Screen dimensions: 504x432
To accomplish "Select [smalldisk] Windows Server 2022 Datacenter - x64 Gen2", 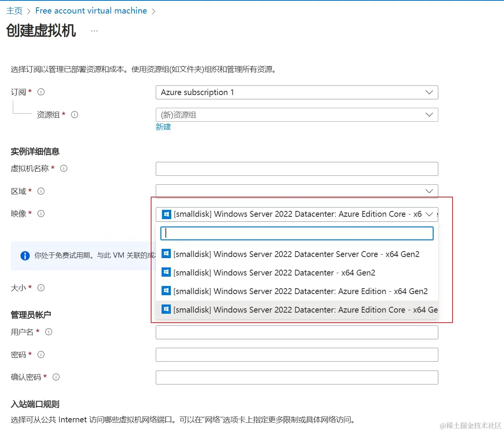I will [x=297, y=272].
